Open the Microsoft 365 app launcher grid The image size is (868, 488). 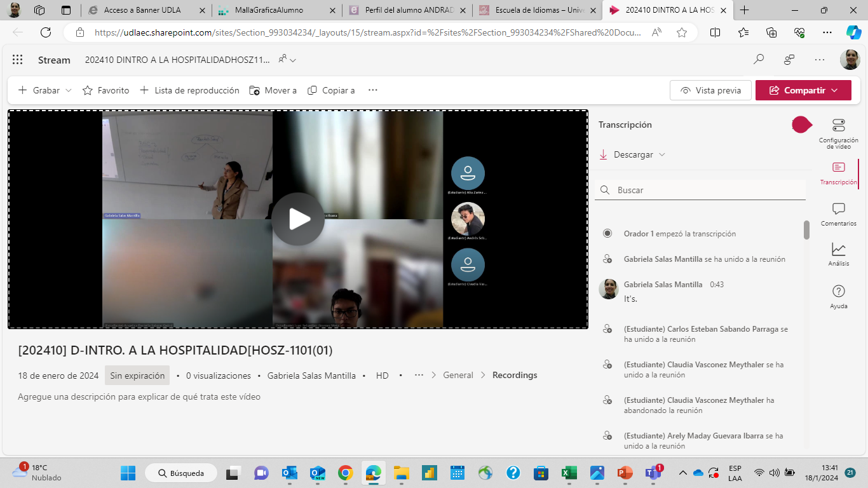18,60
